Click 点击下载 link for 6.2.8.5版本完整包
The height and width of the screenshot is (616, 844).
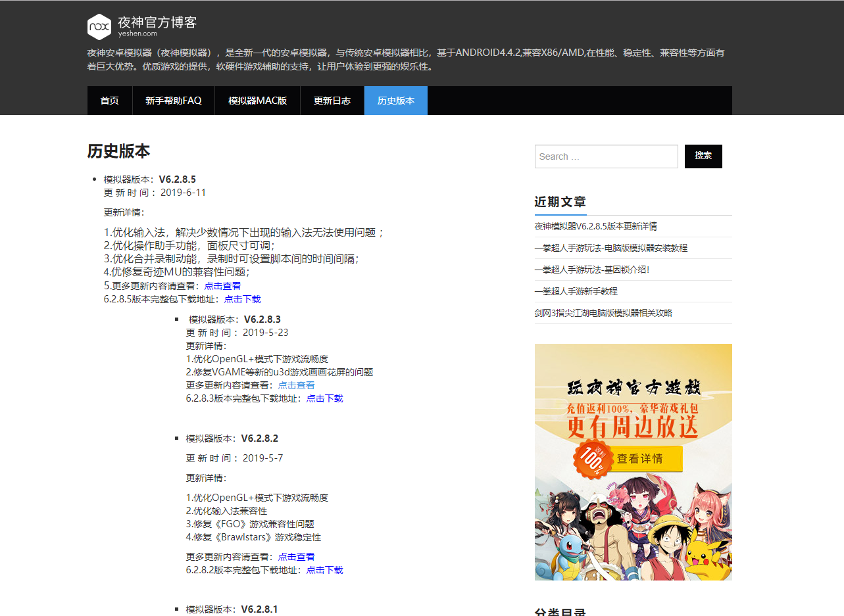click(243, 299)
